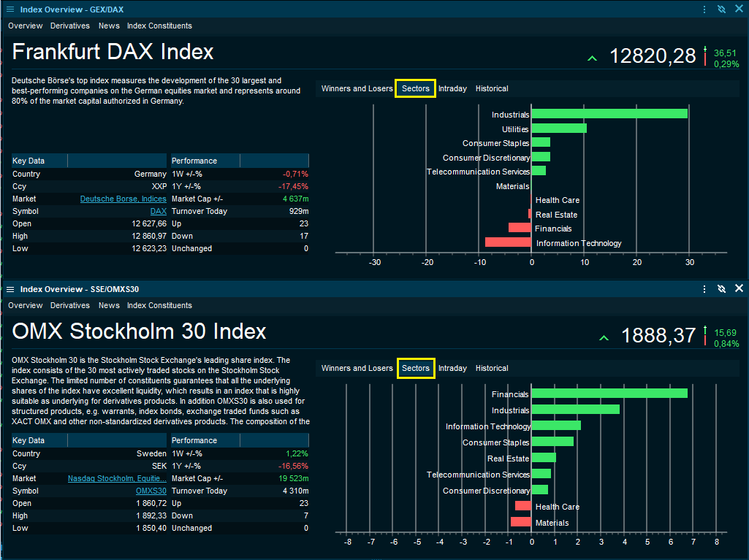The image size is (749, 560).
Task: Toggle the window link icon in OMXS30 title bar
Action: point(721,289)
